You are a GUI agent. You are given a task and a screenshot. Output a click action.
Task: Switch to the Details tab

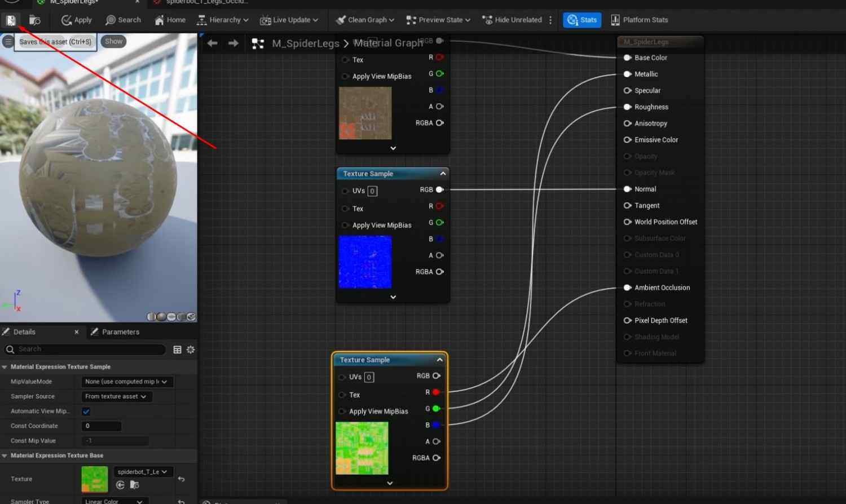24,332
